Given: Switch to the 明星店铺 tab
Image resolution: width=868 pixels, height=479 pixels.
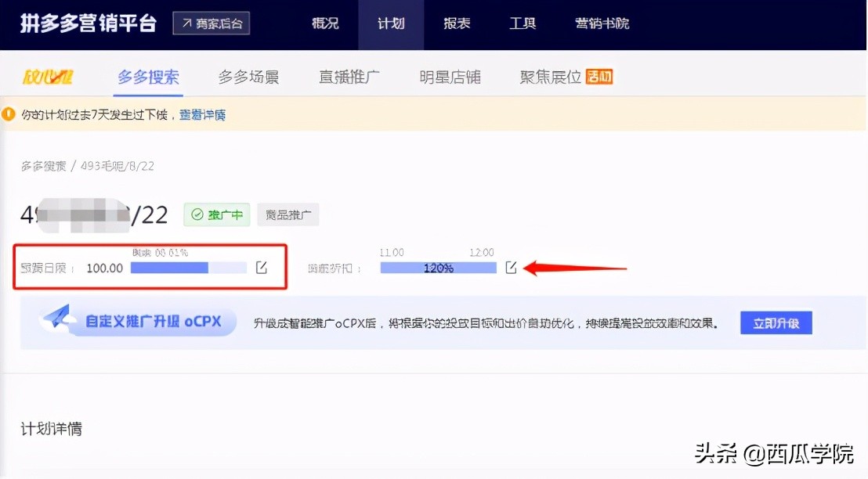Looking at the screenshot, I should click(x=450, y=77).
